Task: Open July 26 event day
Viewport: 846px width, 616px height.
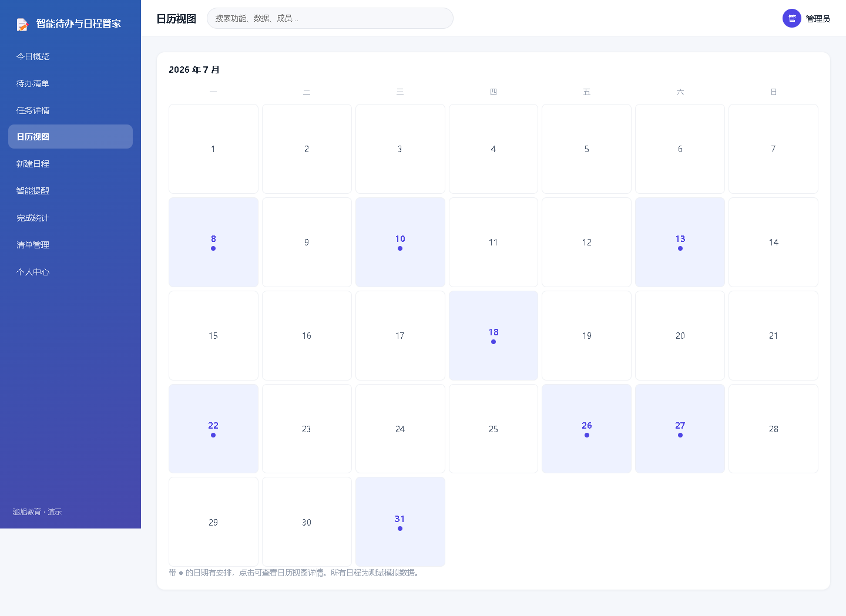Action: pos(586,429)
